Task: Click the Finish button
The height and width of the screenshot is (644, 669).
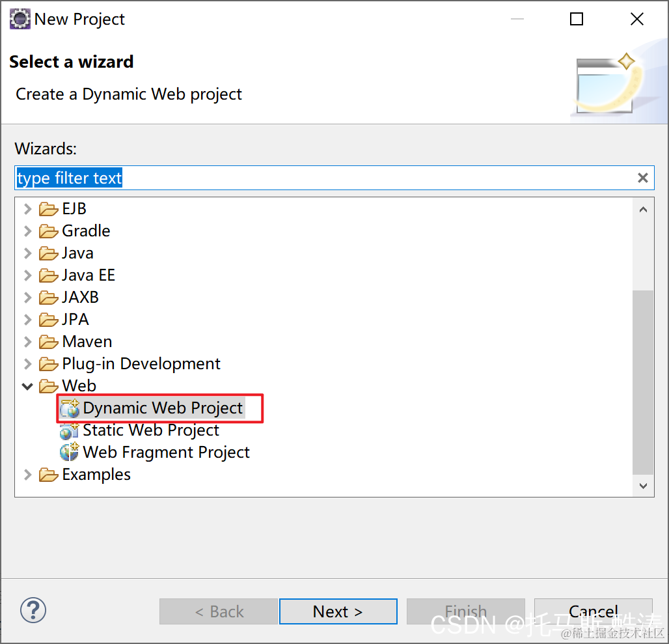Action: tap(465, 611)
